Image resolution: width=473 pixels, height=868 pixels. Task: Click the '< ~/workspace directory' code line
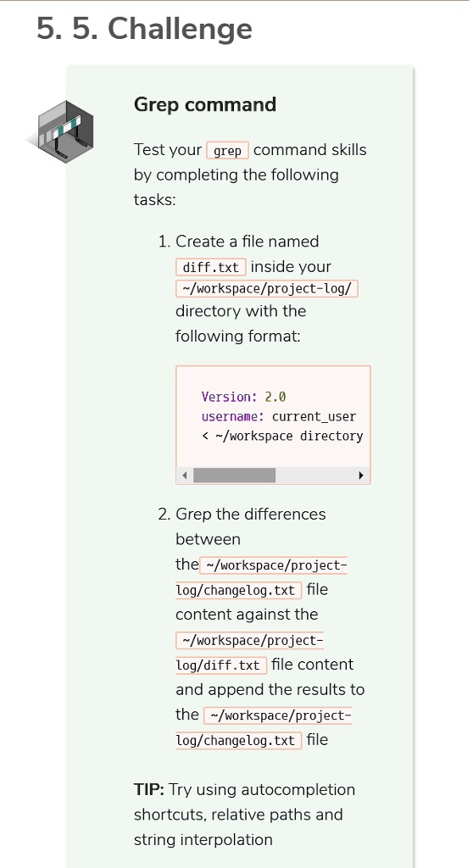tap(282, 437)
